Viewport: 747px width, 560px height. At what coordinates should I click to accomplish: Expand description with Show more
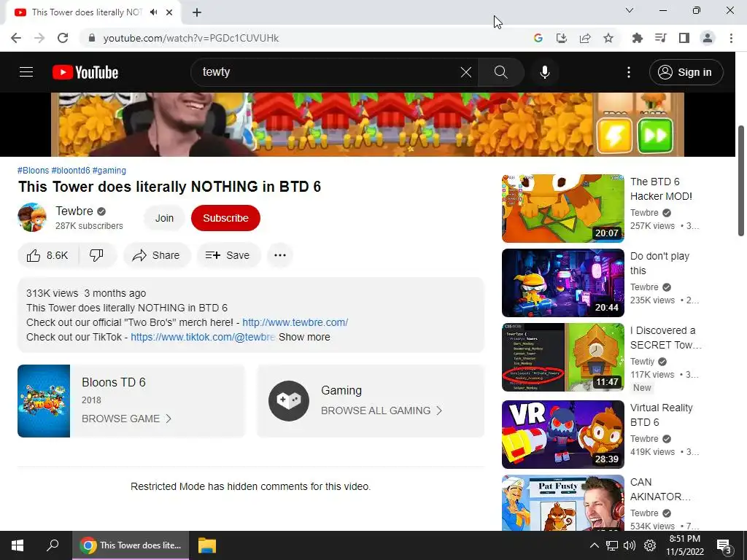[x=304, y=337]
